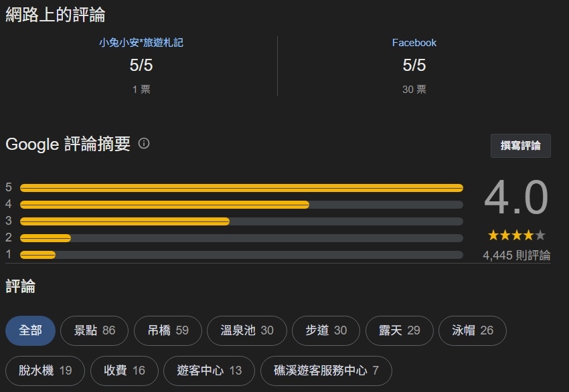Open the 小兔小安*旅遊札記 review link
The width and height of the screenshot is (569, 392).
(x=141, y=43)
